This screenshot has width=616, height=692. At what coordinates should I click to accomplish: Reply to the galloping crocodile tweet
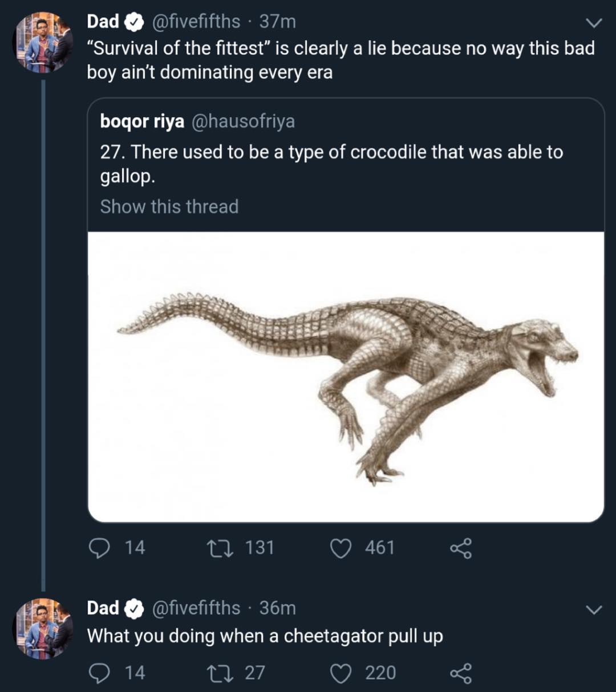pyautogui.click(x=100, y=548)
